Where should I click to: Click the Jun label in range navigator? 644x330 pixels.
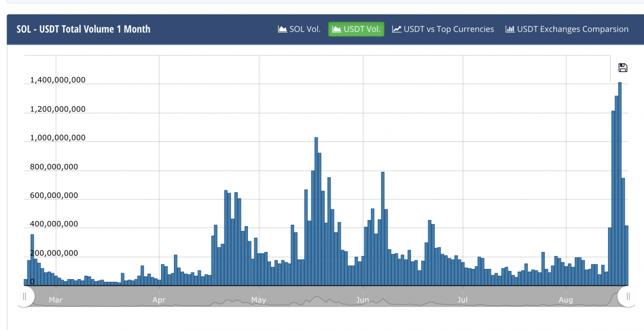[363, 300]
